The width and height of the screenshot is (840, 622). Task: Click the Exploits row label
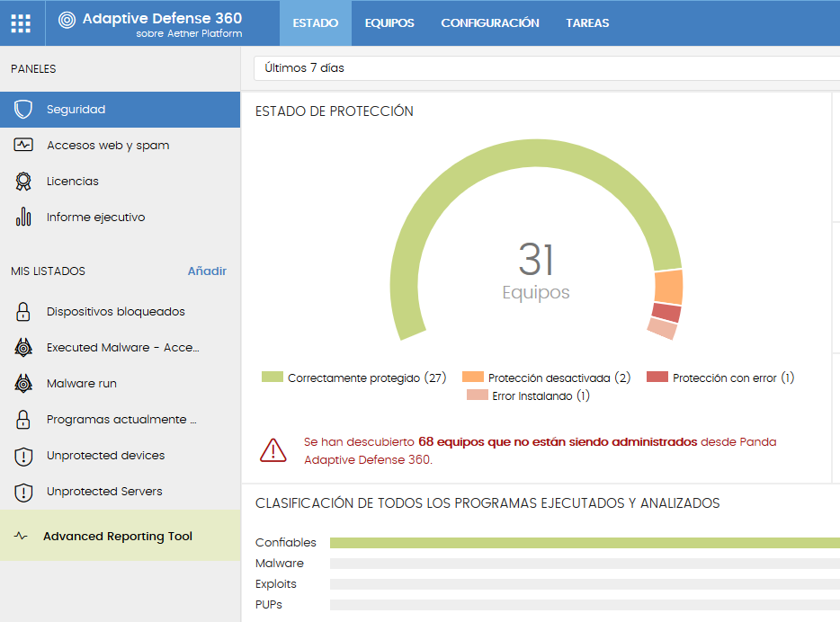[x=276, y=584]
